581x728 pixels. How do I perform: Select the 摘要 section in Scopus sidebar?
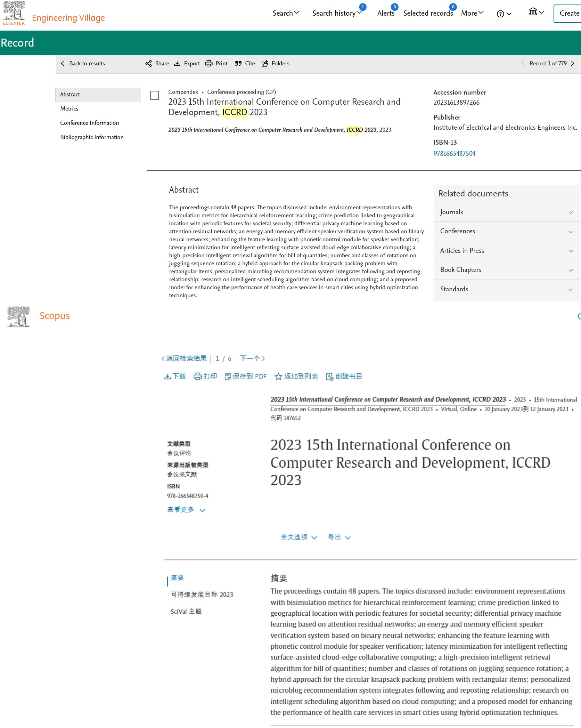(177, 578)
